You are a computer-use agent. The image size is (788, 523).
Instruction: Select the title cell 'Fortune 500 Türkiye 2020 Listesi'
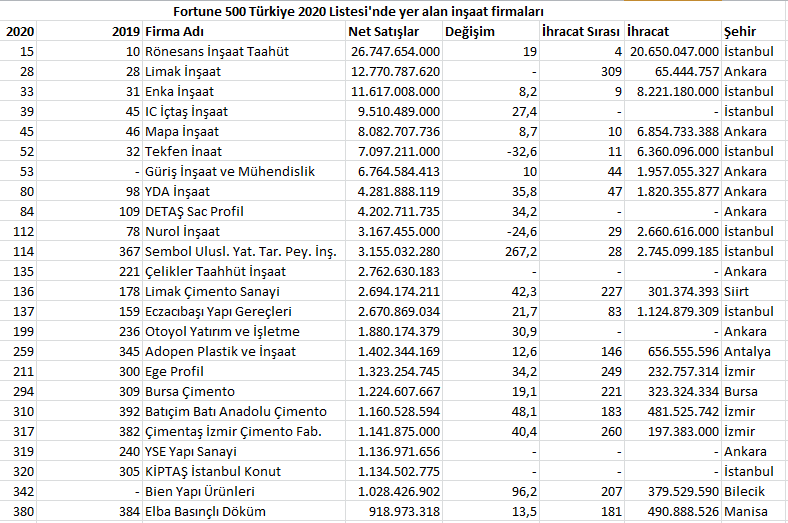pyautogui.click(x=358, y=11)
